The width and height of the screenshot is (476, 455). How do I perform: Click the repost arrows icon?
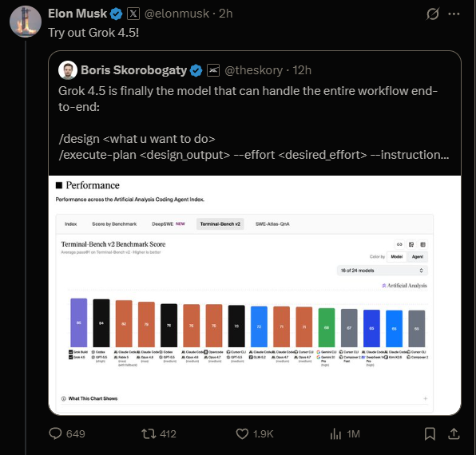pos(149,433)
